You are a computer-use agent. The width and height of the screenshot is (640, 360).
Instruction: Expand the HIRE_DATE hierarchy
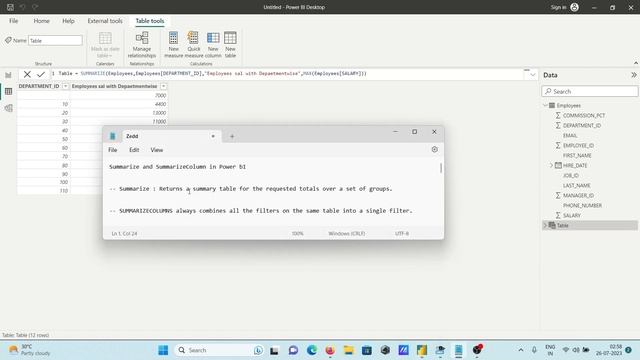(x=551, y=165)
